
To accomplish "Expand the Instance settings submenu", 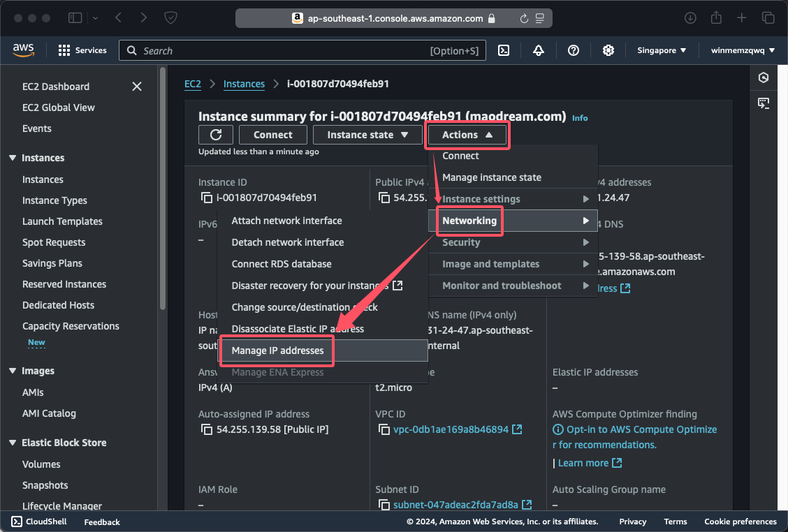I will (x=513, y=199).
